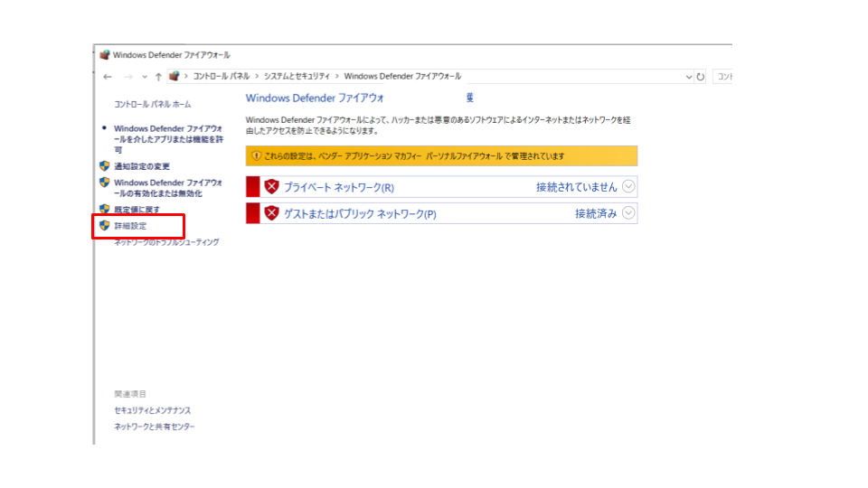
Task: Open コントロール パネル breadcrumb
Action: click(x=221, y=76)
